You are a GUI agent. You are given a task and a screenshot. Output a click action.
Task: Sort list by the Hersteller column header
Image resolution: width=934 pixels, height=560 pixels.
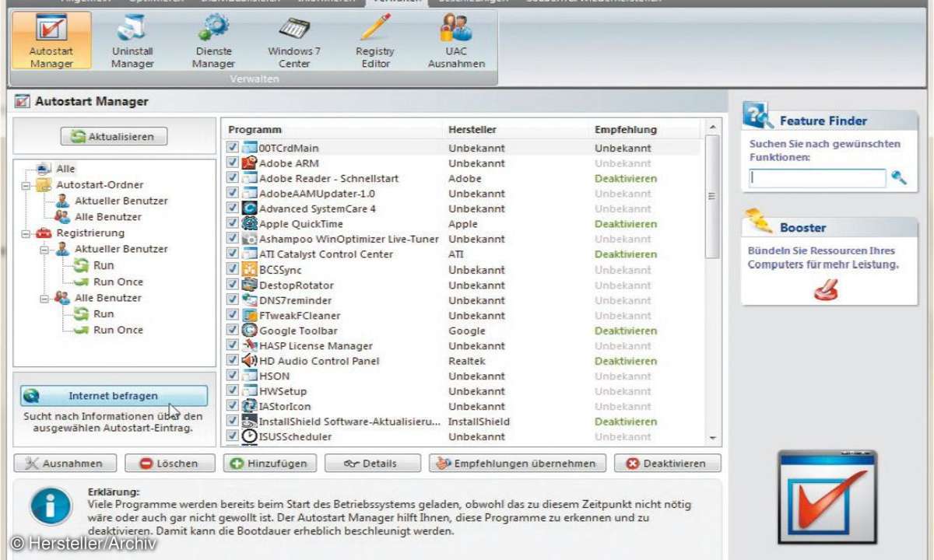[472, 130]
